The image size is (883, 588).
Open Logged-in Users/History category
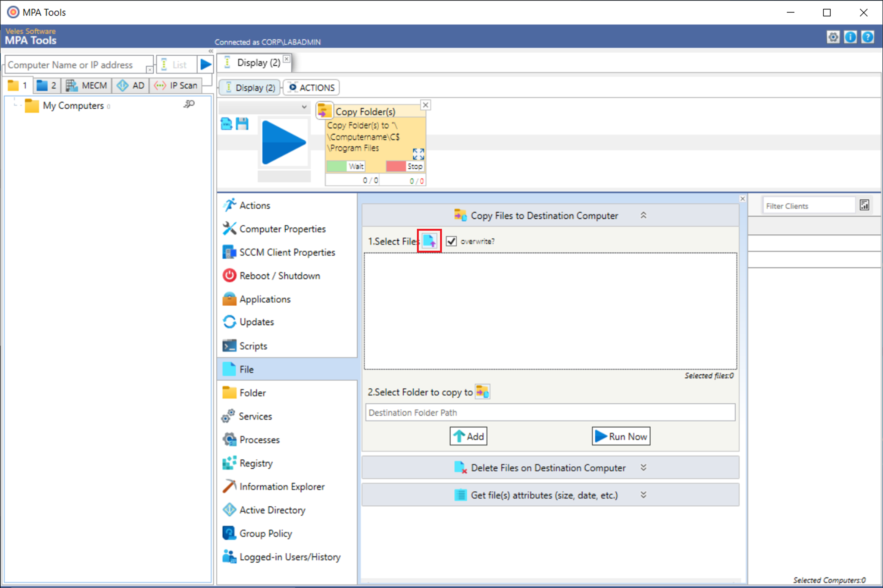click(x=287, y=557)
